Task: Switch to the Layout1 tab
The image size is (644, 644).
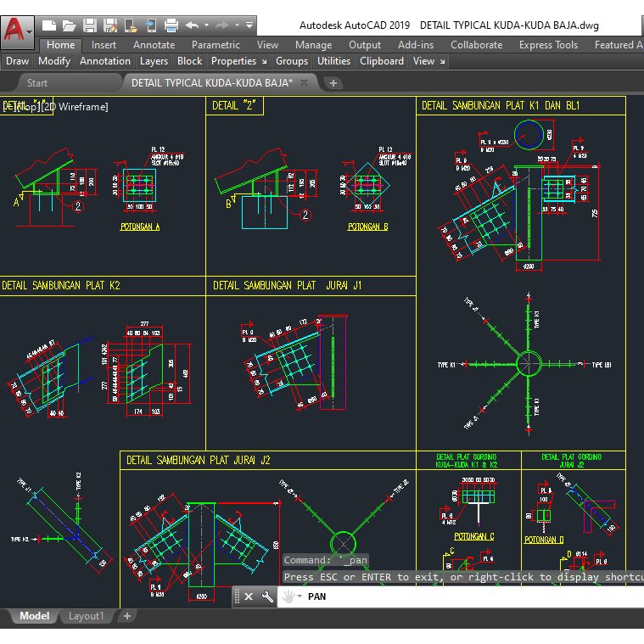Action: 86,616
